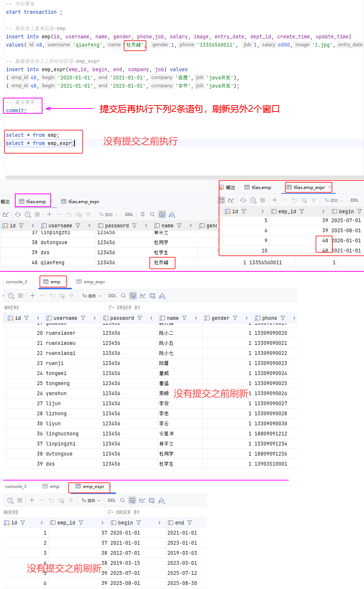
Task: Click reload icon in left tlias.emp toolbar
Action: [18, 214]
